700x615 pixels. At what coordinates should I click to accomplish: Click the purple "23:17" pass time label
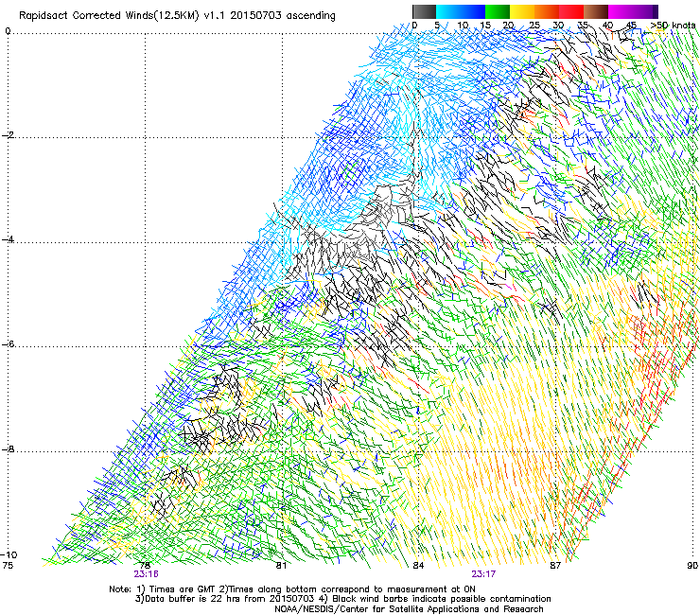click(x=483, y=574)
